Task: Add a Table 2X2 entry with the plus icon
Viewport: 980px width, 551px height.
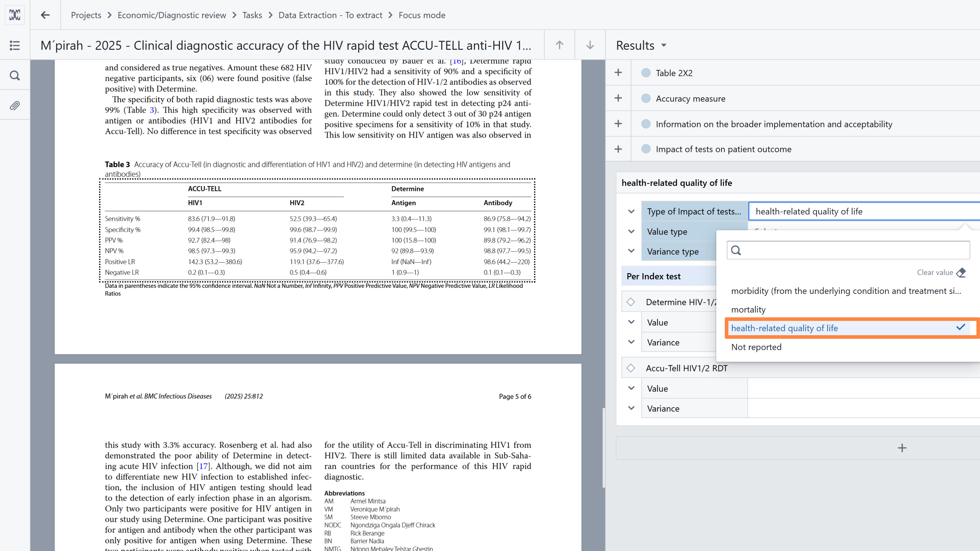Action: click(618, 72)
